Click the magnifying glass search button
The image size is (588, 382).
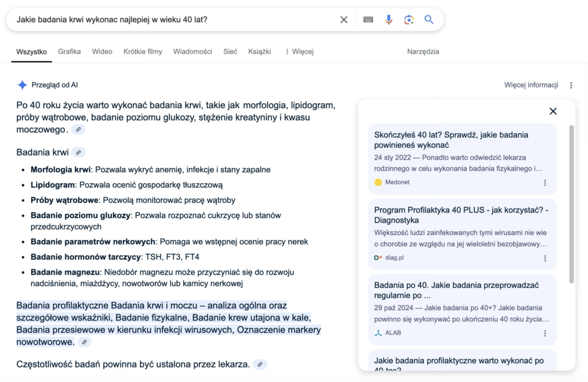click(429, 20)
